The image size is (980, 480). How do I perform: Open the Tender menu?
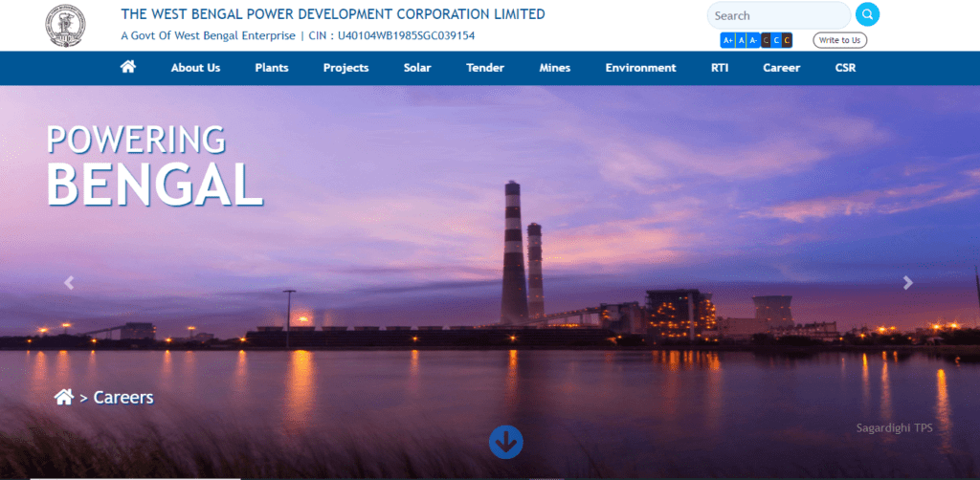pyautogui.click(x=485, y=68)
